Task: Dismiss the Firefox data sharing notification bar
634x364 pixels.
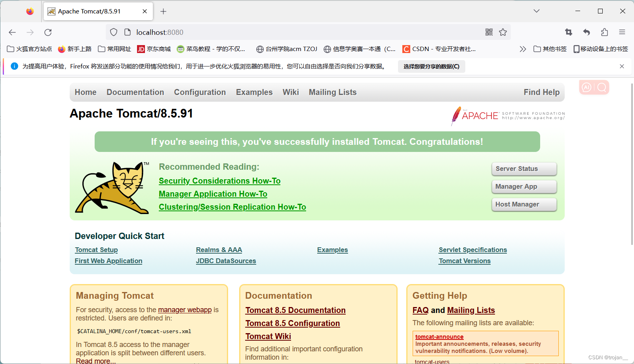Action: click(x=622, y=66)
